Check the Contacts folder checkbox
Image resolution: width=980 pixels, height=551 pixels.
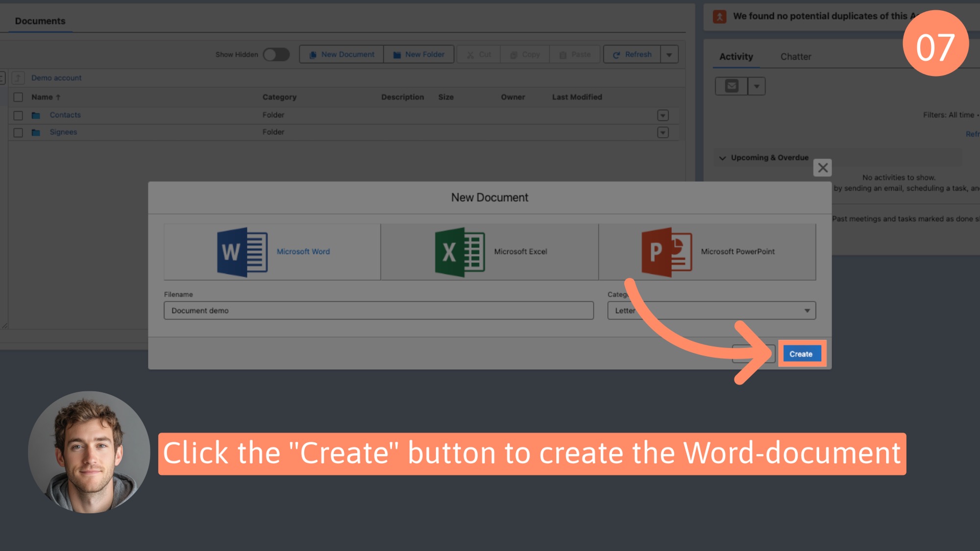coord(18,116)
